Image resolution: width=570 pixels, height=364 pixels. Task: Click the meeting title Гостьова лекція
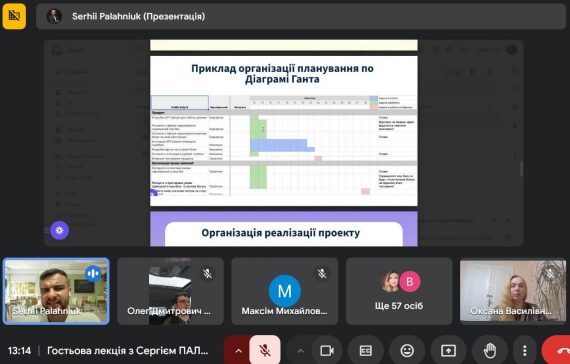[x=128, y=351]
